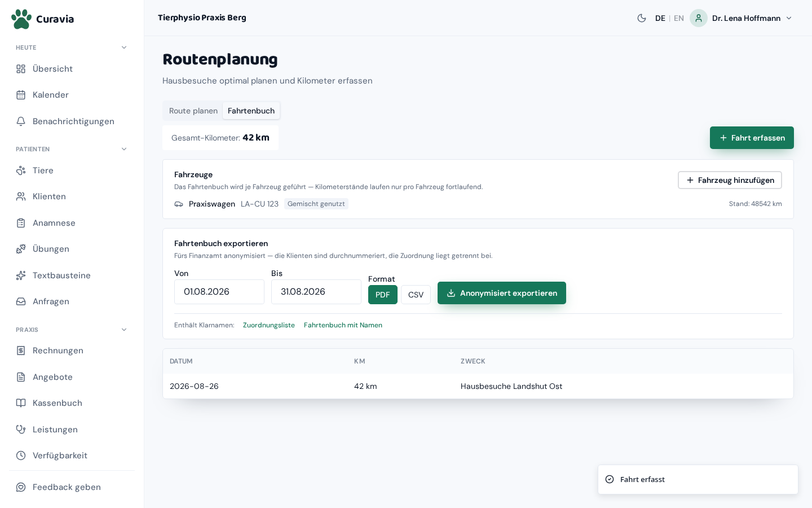The width and height of the screenshot is (812, 508).
Task: Click the Fahrt erfassen button
Action: pyautogui.click(x=752, y=138)
